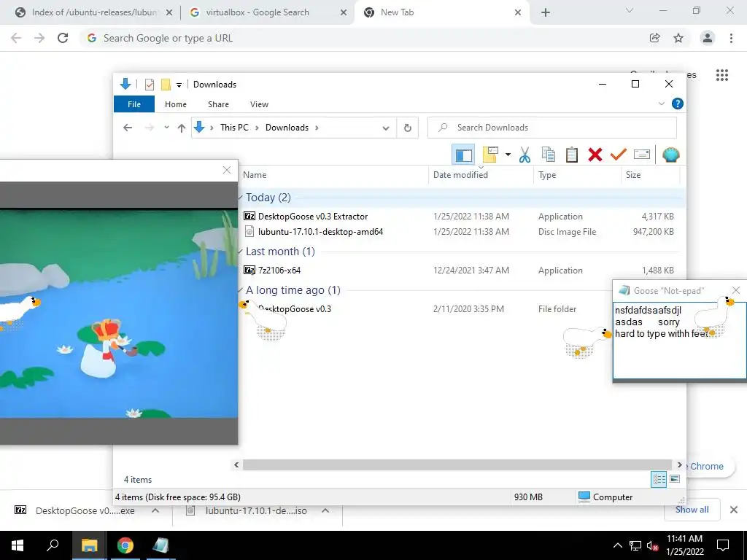747x560 pixels.
Task: Click the orange checkmark Properties icon
Action: 619,155
